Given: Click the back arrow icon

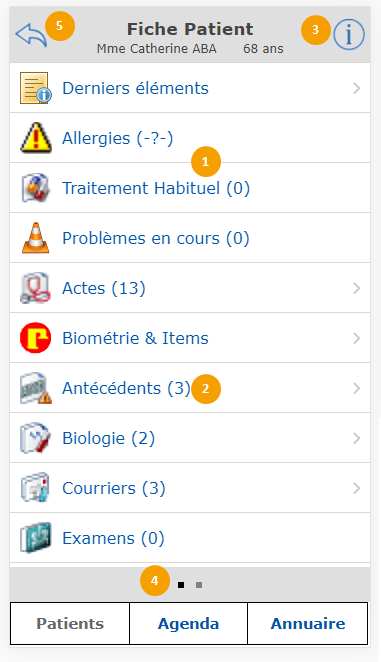Looking at the screenshot, I should coord(31,34).
